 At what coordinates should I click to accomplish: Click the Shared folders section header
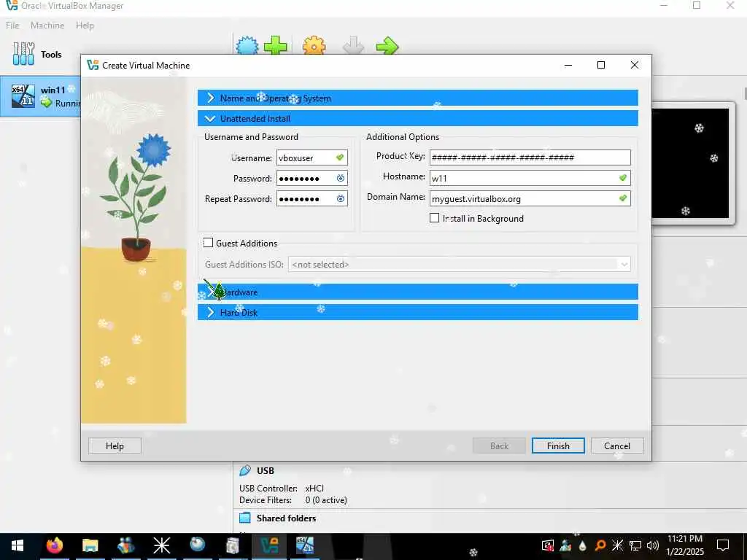coord(286,518)
